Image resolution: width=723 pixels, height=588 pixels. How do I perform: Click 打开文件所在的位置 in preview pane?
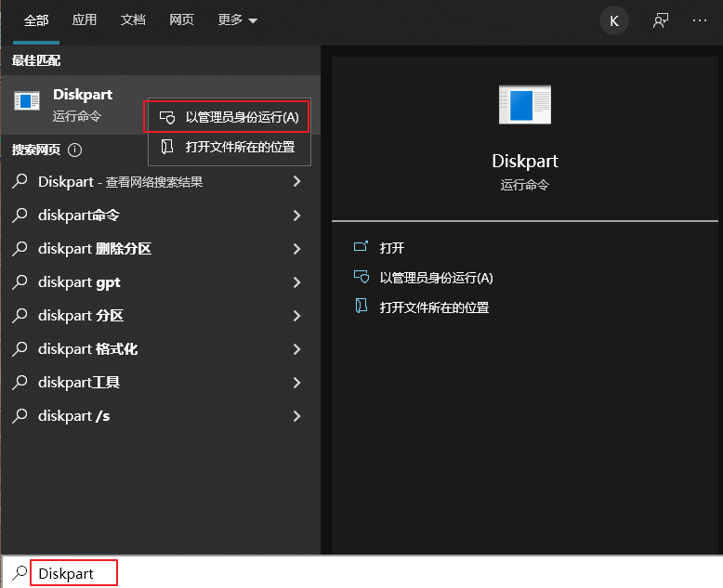[434, 307]
